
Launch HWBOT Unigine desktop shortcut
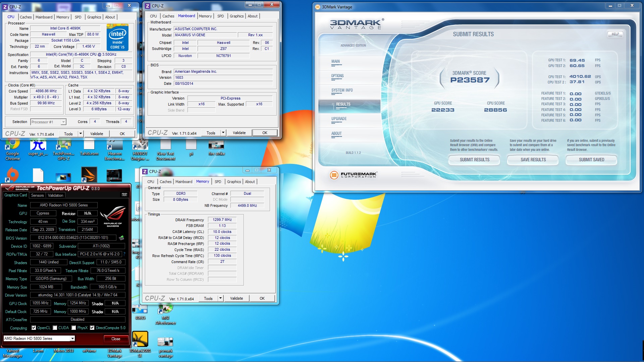[x=140, y=149]
